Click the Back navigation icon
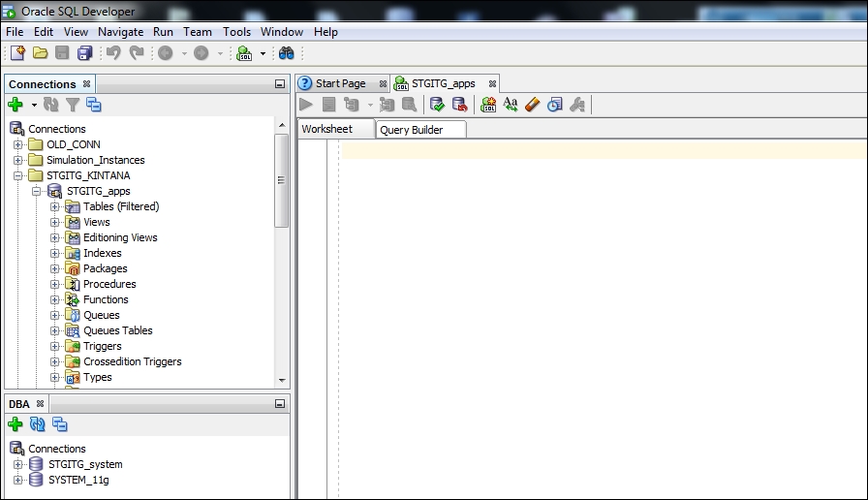Screen dimensions: 868x500 click(166, 53)
